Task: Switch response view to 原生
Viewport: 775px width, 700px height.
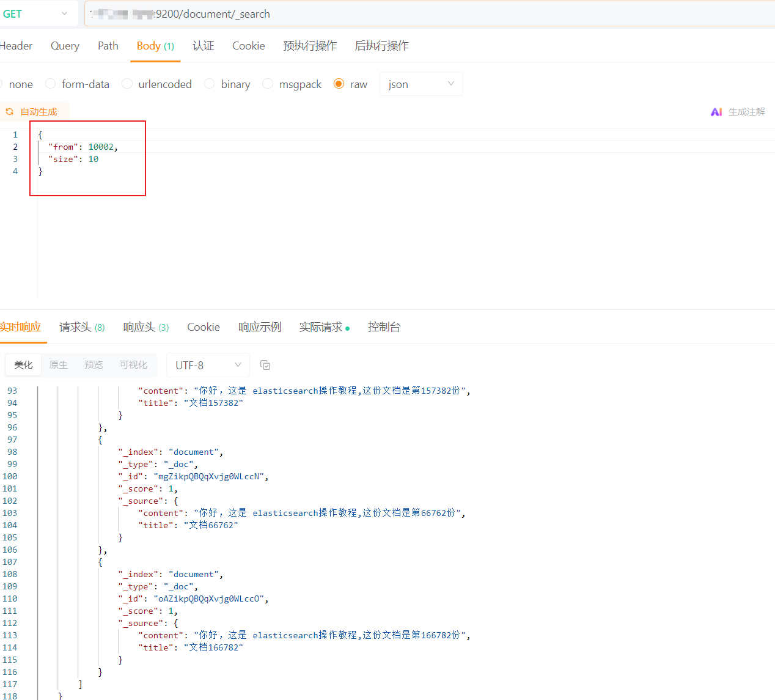Action: [59, 365]
